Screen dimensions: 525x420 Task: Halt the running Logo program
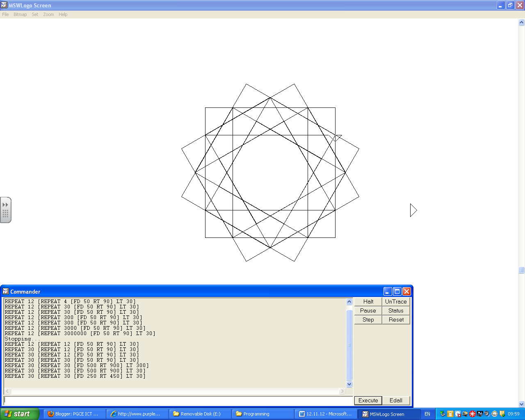[x=367, y=301]
